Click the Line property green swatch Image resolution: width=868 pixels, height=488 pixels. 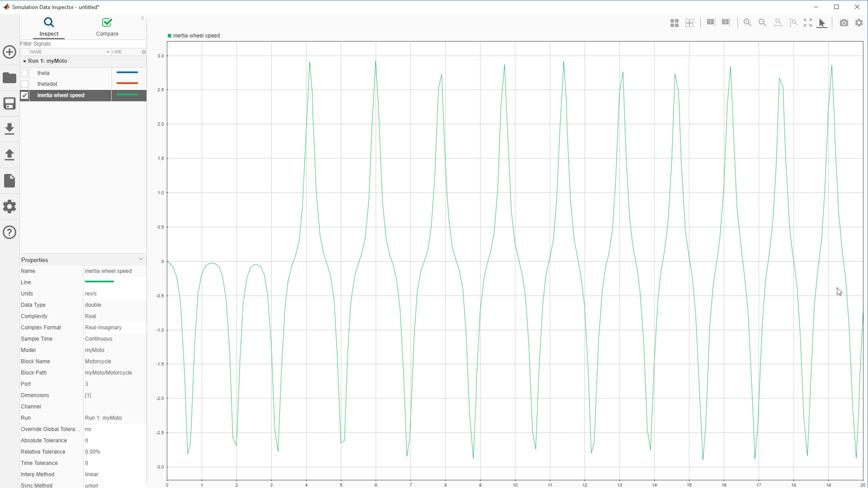(99, 282)
